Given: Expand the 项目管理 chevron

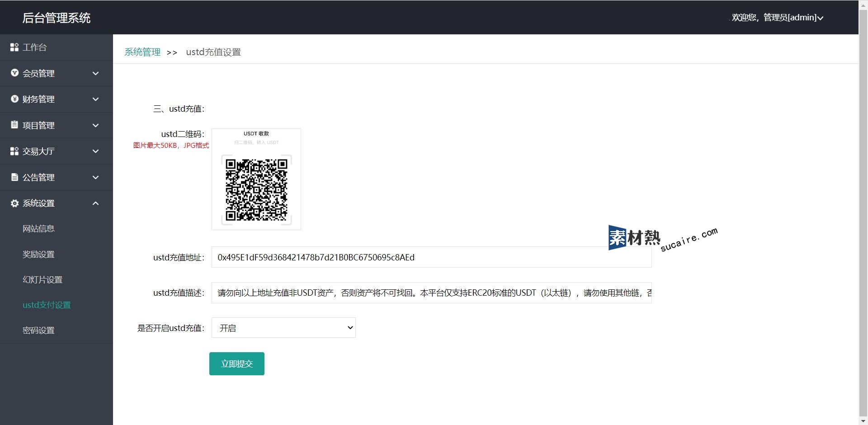Looking at the screenshot, I should [95, 125].
